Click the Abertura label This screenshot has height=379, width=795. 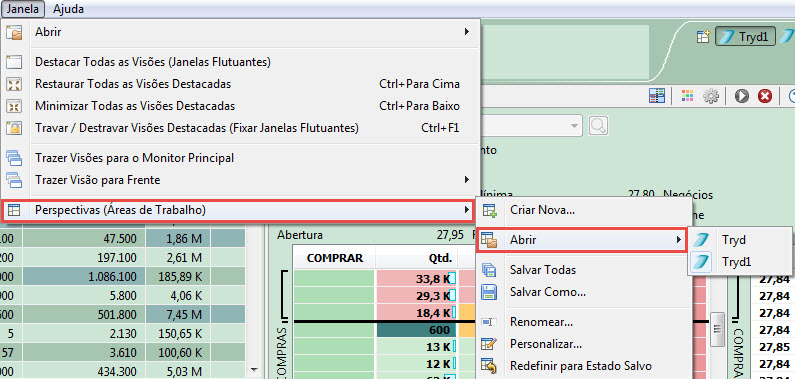(x=300, y=235)
